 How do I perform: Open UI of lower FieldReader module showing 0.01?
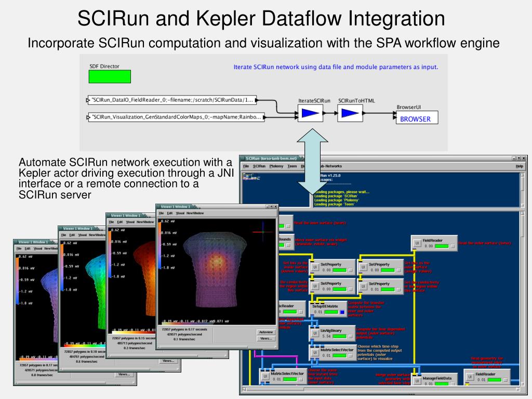(x=470, y=377)
